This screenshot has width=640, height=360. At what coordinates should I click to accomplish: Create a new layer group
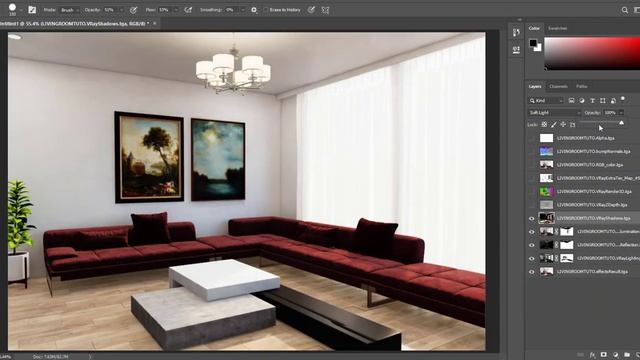[627, 355]
